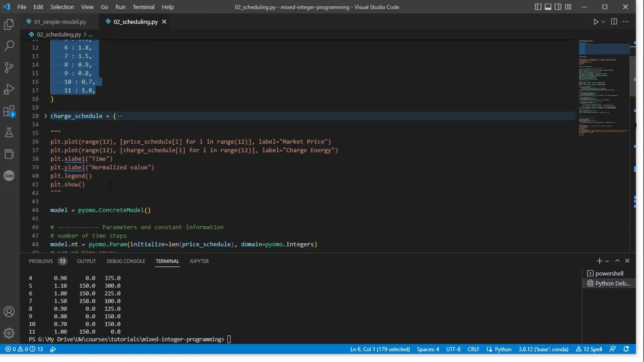Switch to the JUPYTER panel tab
Viewport: 644px width, 362px height.
click(199, 261)
